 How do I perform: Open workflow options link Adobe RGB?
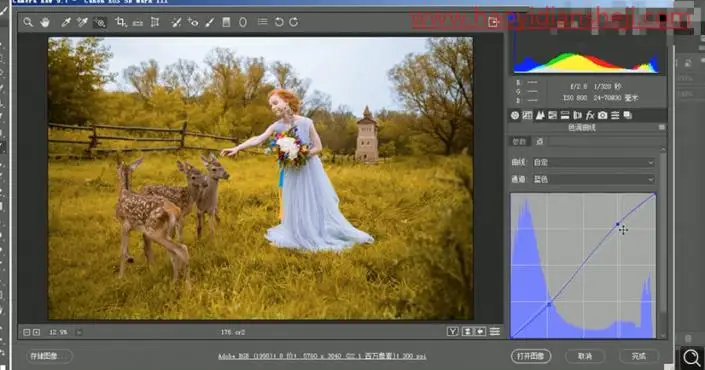tap(322, 357)
